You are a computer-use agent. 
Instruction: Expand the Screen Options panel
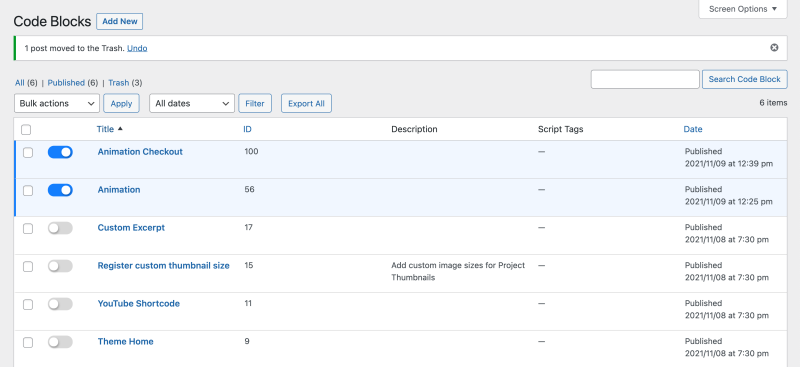pos(743,9)
